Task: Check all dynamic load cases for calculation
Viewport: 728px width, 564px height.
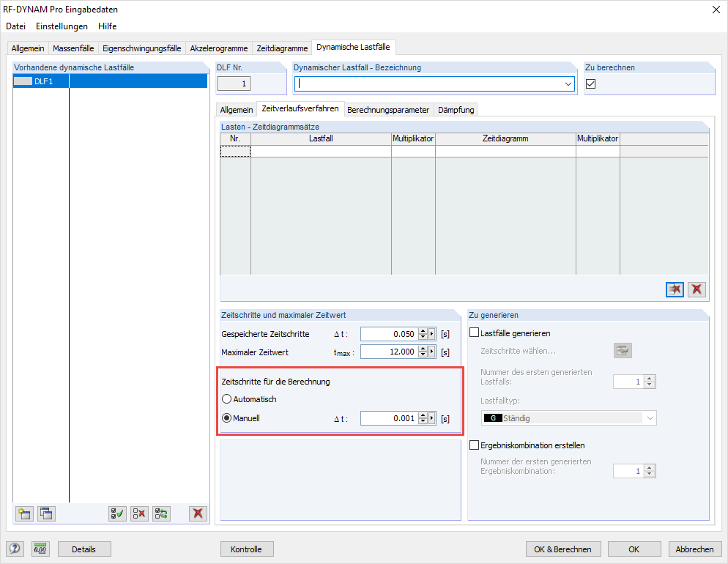Action: [x=117, y=513]
